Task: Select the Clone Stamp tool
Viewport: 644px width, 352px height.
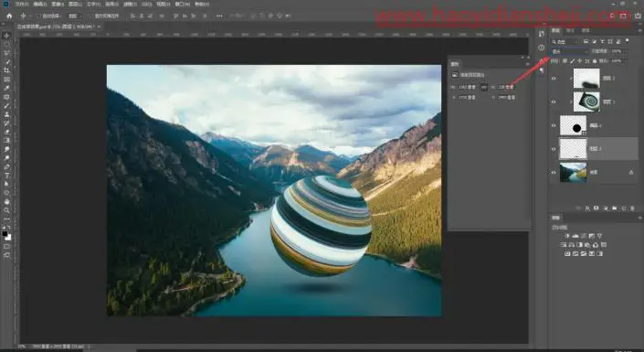Action: tap(6, 114)
